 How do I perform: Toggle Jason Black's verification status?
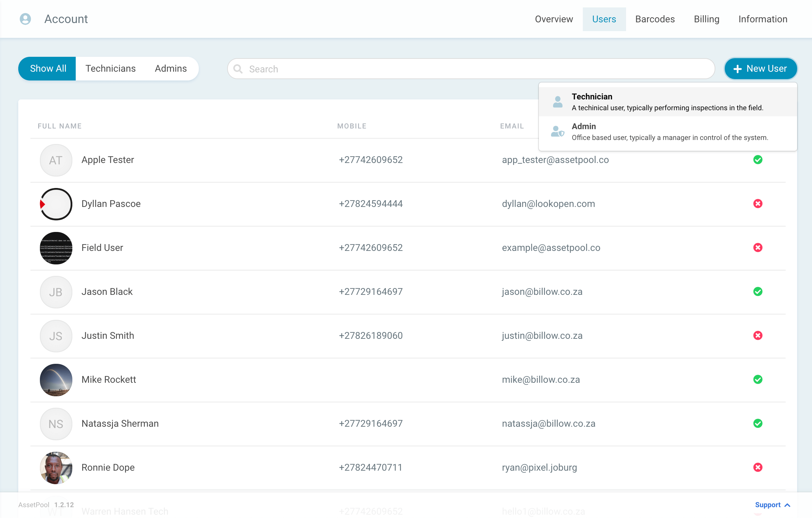pyautogui.click(x=758, y=291)
